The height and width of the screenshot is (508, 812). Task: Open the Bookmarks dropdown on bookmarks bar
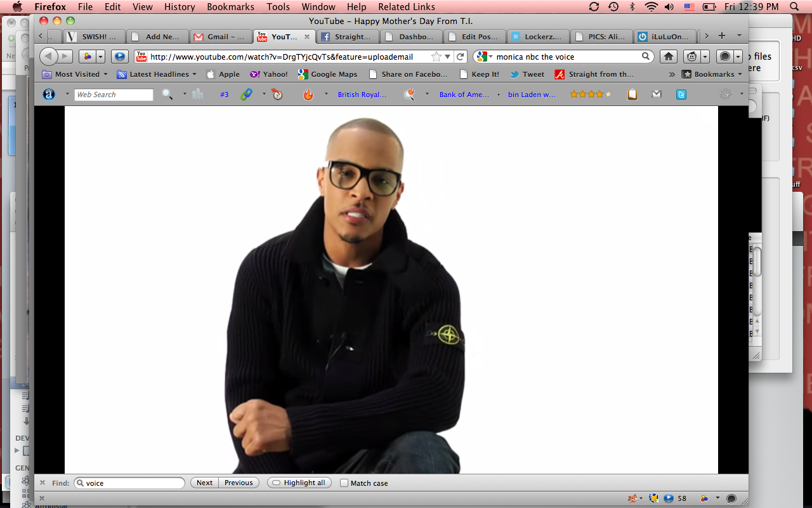(712, 74)
